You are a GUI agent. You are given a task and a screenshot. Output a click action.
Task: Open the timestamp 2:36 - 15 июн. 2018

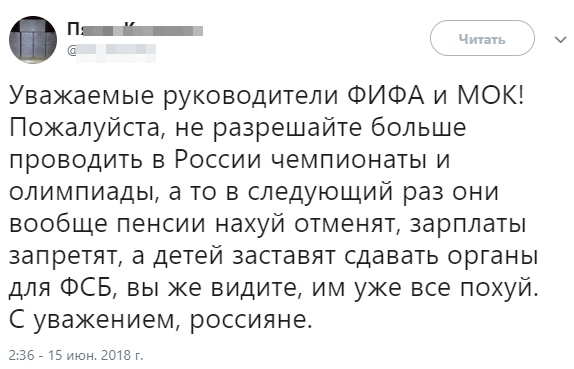click(x=76, y=355)
